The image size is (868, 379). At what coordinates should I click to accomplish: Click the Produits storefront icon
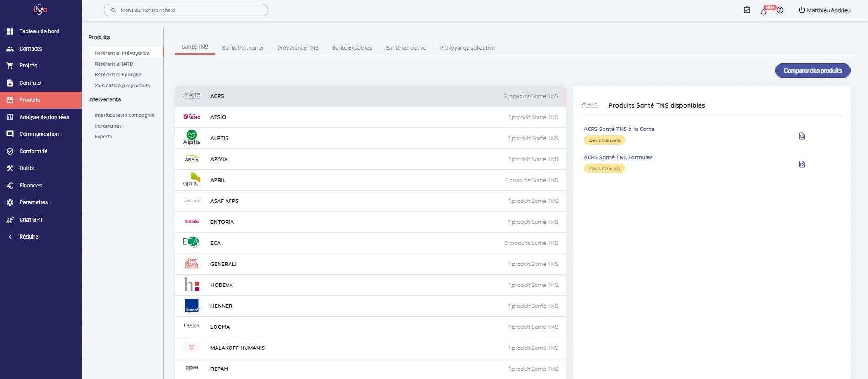10,100
